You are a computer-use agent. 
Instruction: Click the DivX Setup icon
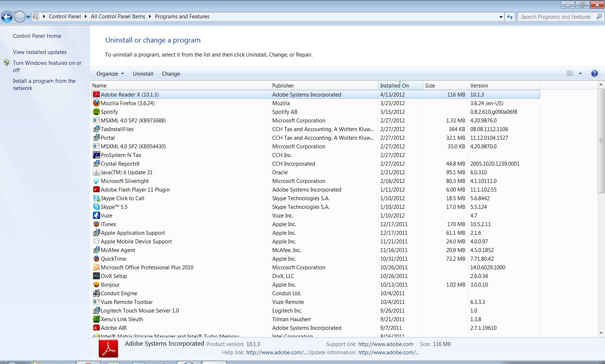point(96,276)
